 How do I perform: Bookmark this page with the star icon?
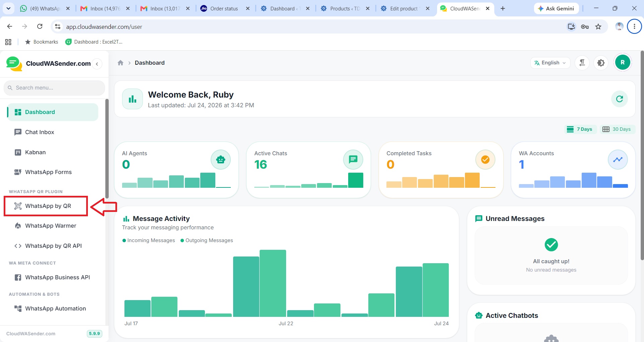[598, 26]
